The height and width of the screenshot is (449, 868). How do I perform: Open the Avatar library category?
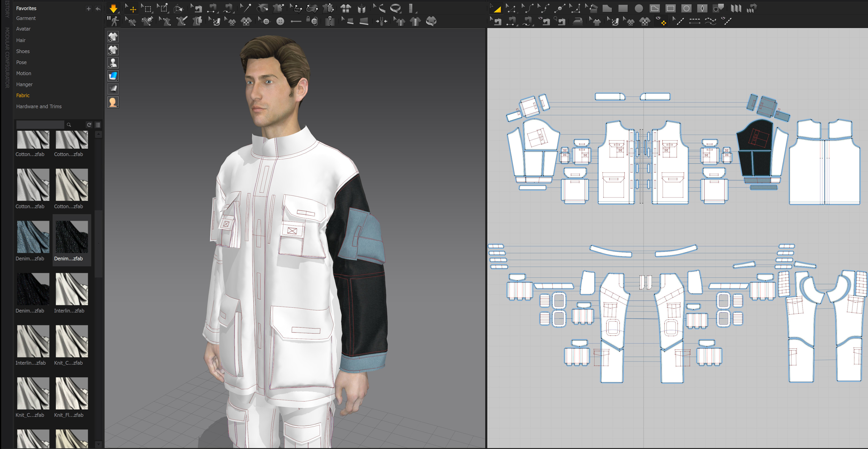pos(23,29)
